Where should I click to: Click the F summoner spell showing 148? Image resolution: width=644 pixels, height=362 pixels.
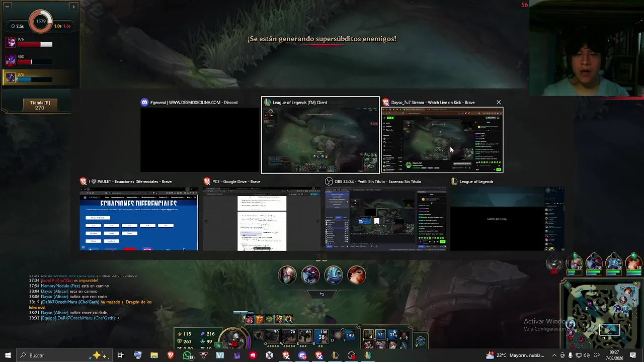click(350, 335)
